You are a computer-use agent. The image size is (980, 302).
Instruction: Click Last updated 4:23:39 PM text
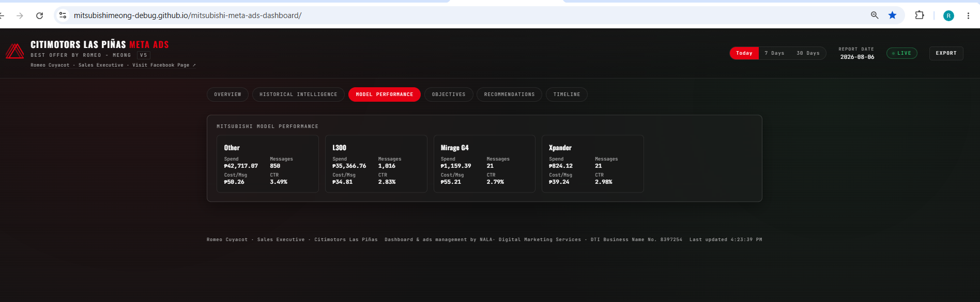tap(726, 240)
